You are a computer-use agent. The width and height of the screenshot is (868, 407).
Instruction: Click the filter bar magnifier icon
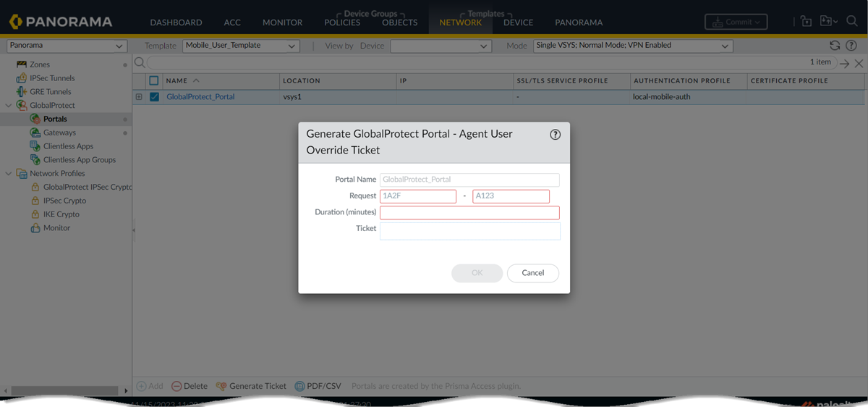[140, 63]
